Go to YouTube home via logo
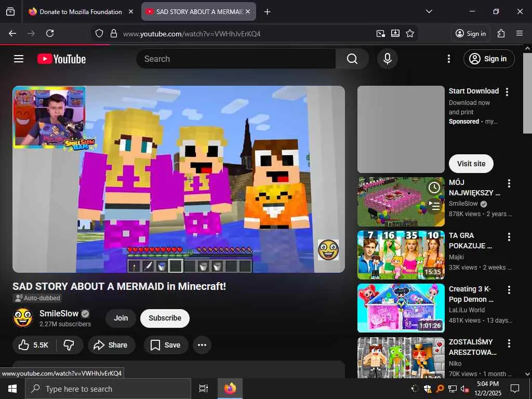The image size is (532, 399). tap(61, 59)
